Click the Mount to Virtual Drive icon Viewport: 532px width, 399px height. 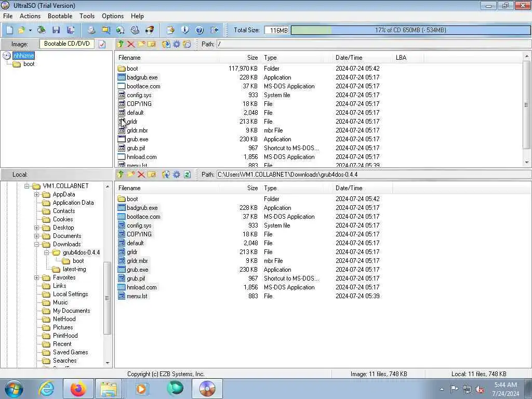click(x=135, y=30)
